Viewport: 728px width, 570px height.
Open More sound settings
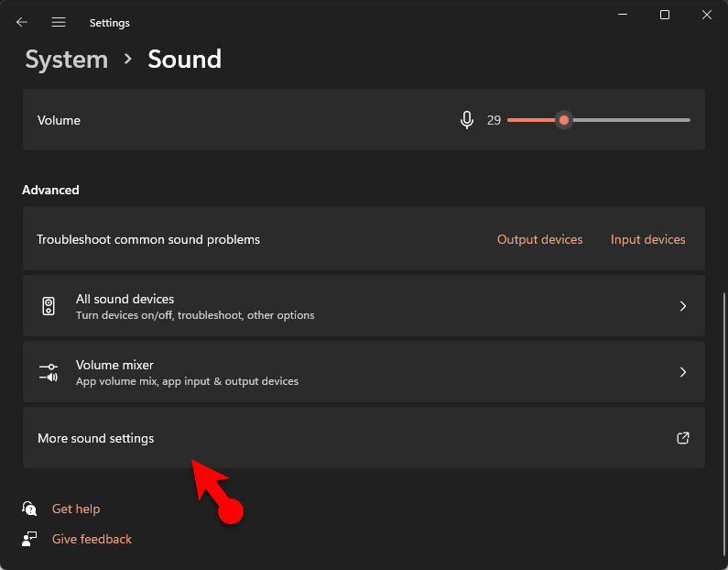[x=364, y=438]
